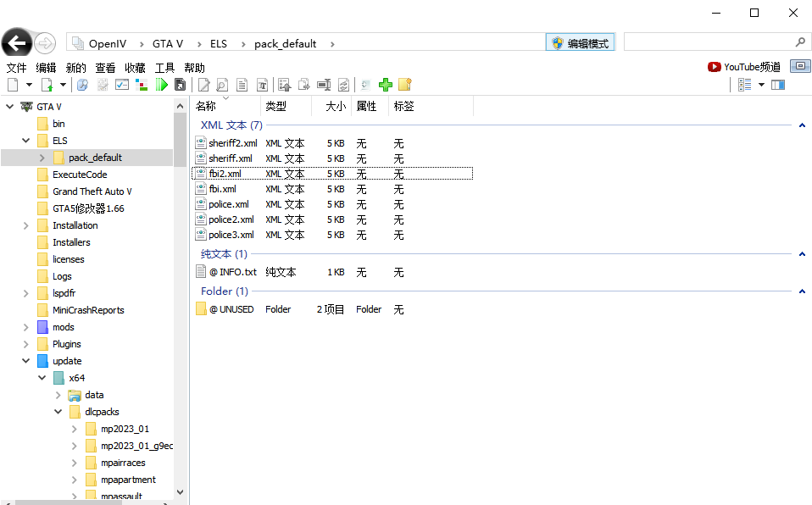Open the 文件 menu
The image size is (812, 505).
(x=17, y=68)
